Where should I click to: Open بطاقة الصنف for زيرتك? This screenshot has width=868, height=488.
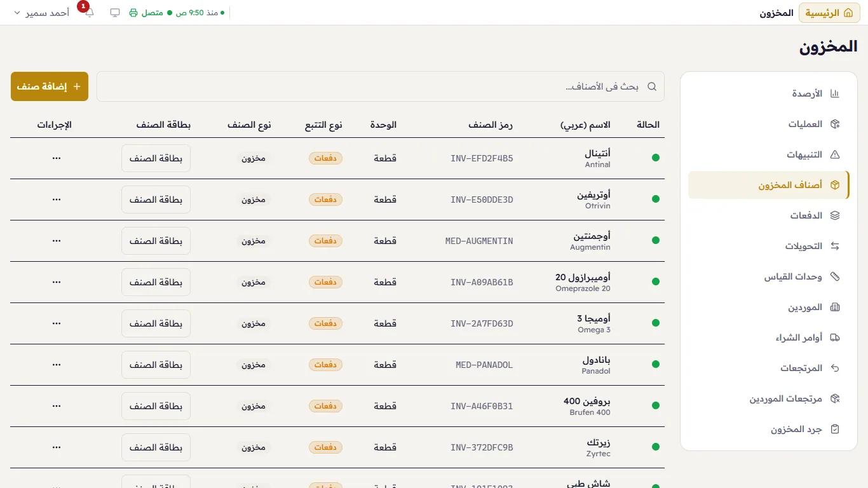[156, 447]
